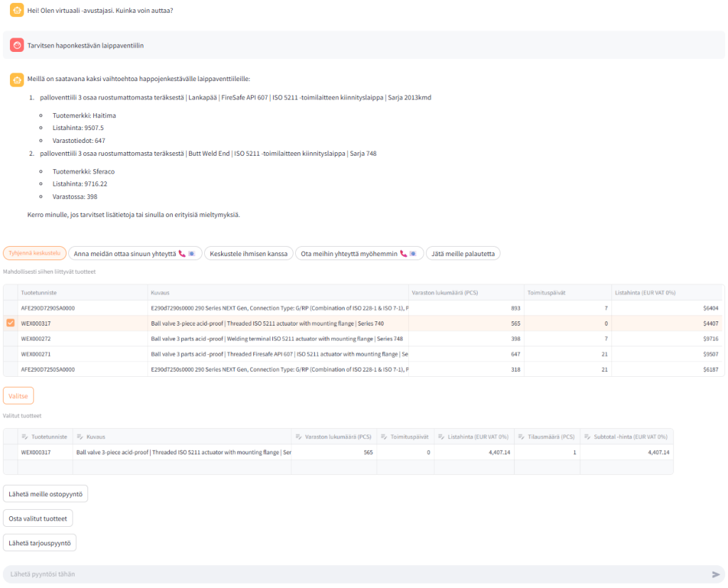Click the Lähetä pyyntösi tähän input field
Viewport: 728px width, 588px height.
coord(355,574)
